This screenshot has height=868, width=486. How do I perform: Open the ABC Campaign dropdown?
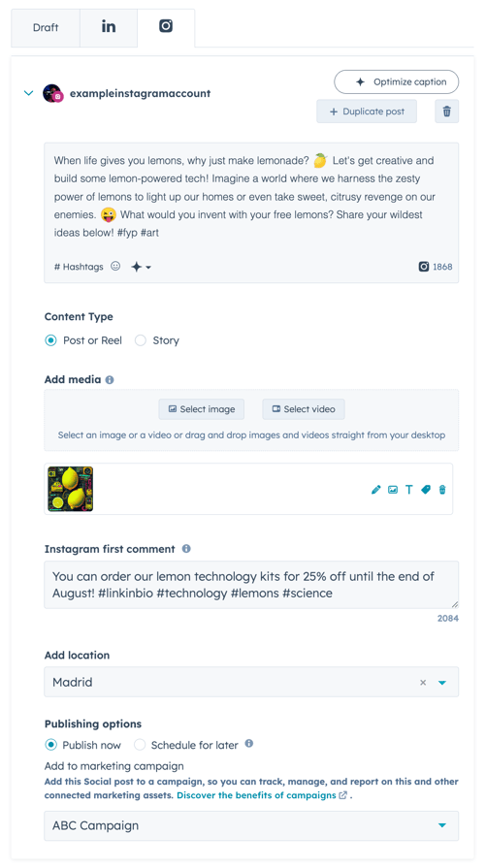click(251, 825)
